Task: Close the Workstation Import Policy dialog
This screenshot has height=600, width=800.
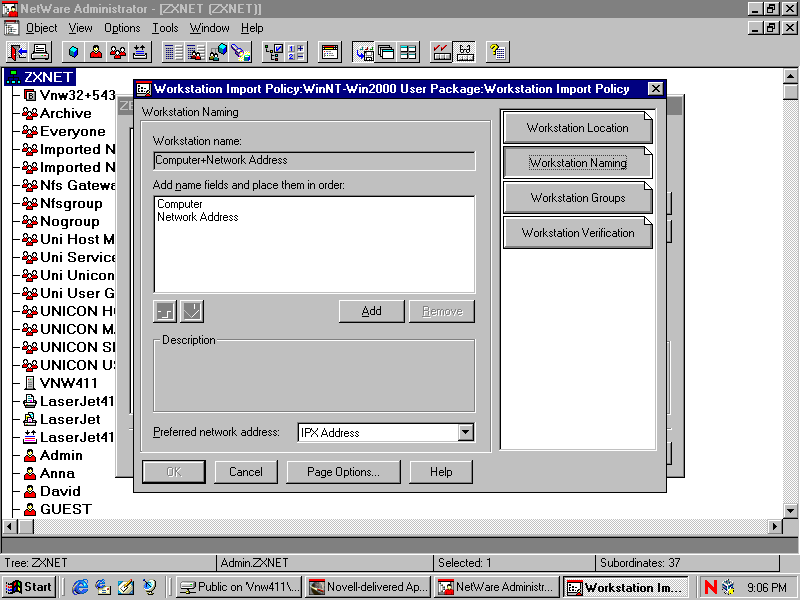Action: point(656,89)
